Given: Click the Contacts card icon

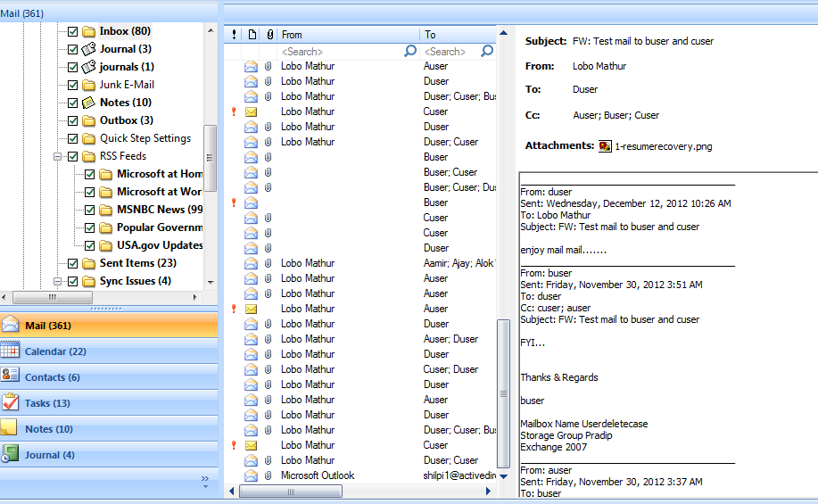Looking at the screenshot, I should click(10, 376).
